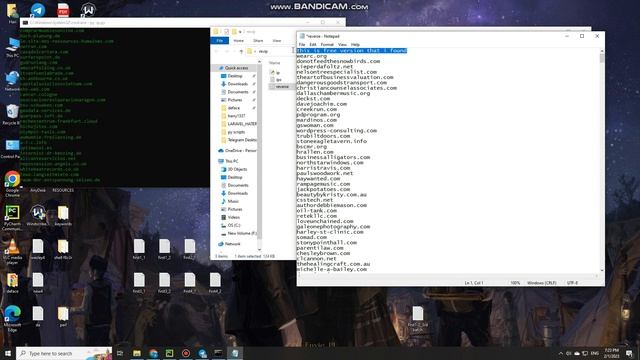
Task: Open Notepad Format menu
Action: pos(327,44)
